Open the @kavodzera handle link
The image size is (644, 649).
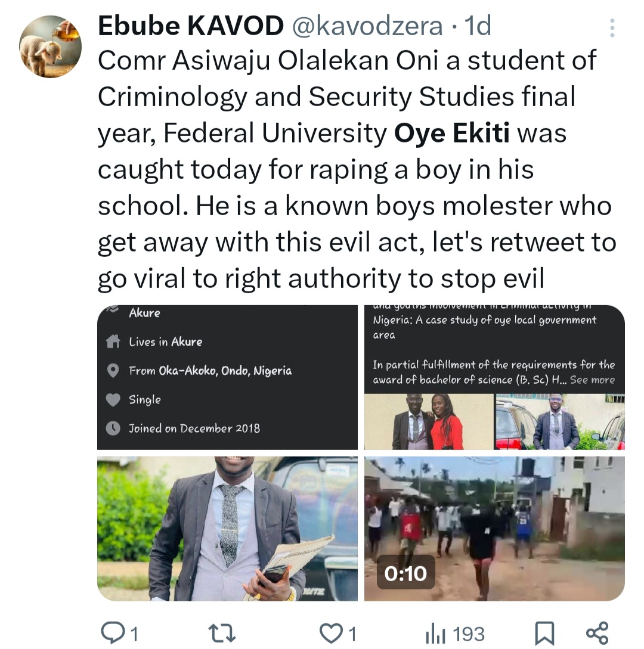367,26
